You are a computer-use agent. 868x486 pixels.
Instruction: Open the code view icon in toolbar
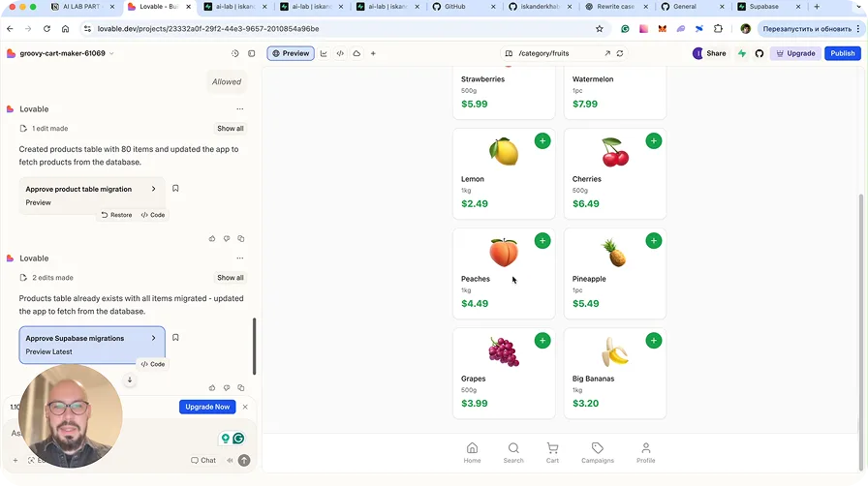pyautogui.click(x=340, y=53)
